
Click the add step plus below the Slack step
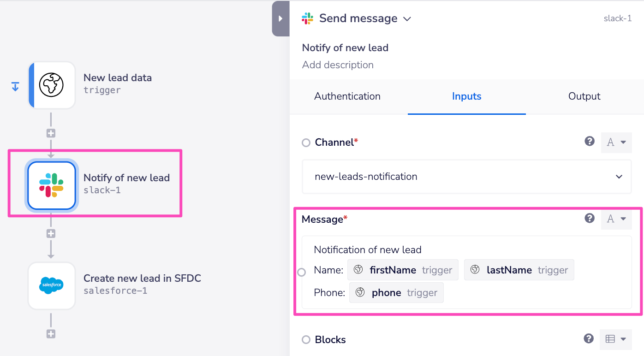[51, 233]
